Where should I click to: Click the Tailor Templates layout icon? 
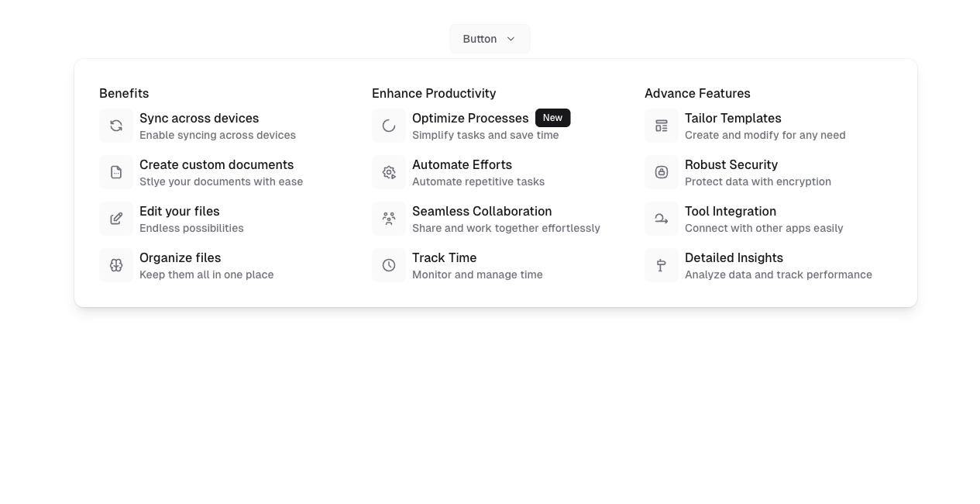662,126
